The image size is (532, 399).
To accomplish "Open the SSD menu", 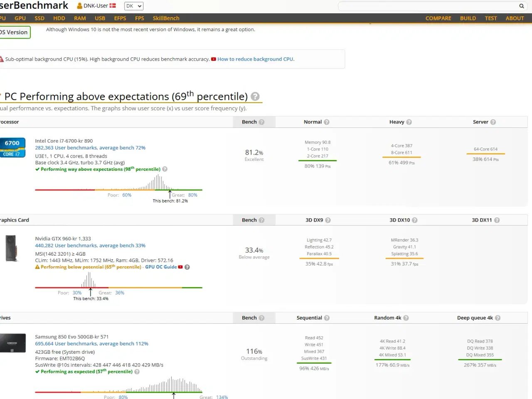I will click(39, 18).
